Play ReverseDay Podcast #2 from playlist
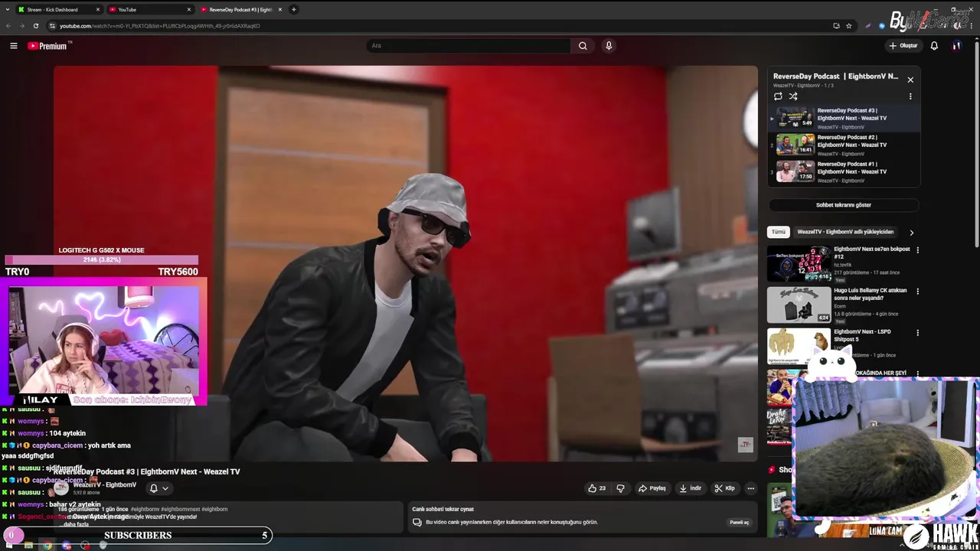The image size is (980, 551). coord(844,145)
